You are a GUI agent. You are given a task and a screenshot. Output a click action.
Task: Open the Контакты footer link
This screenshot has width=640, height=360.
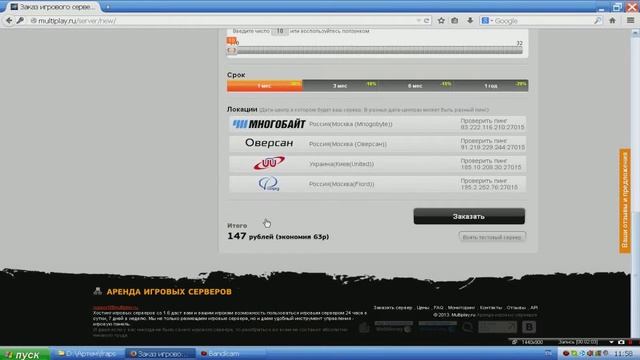pos(491,308)
